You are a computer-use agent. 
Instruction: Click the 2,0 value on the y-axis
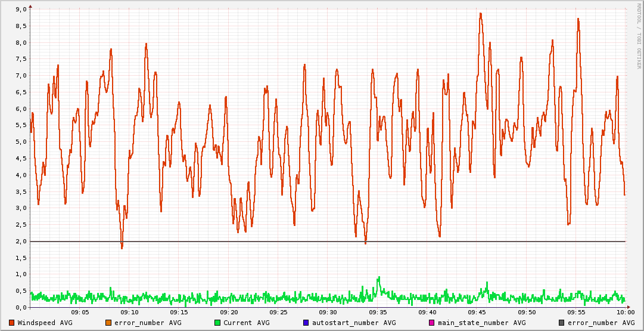(x=21, y=241)
